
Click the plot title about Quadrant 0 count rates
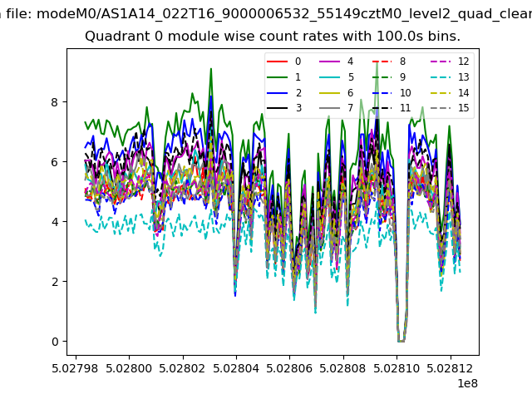pos(273,37)
